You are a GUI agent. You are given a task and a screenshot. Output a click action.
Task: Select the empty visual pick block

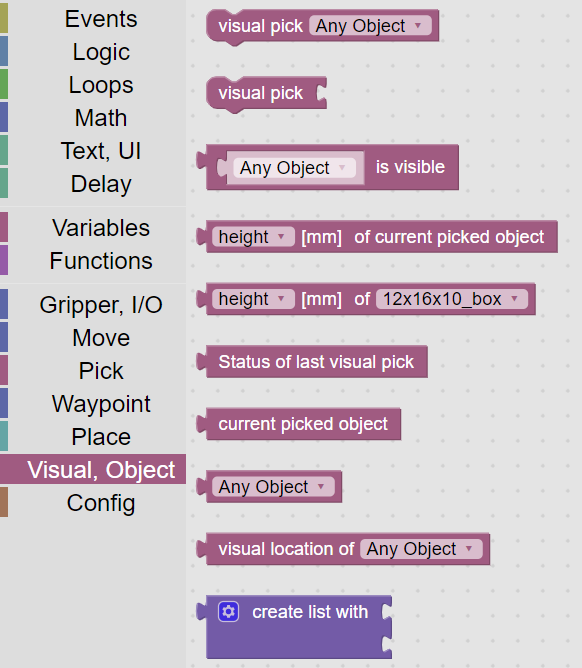266,94
